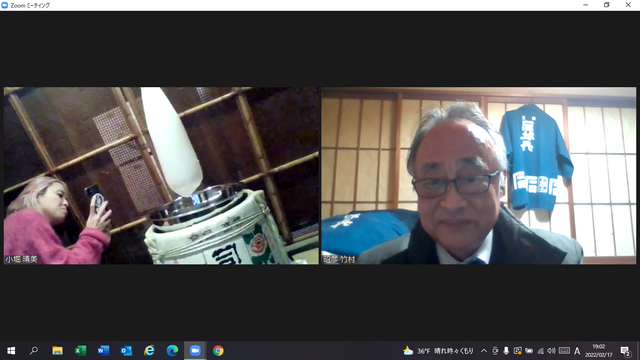
Task: Open Outlook from the taskbar
Action: 126,351
